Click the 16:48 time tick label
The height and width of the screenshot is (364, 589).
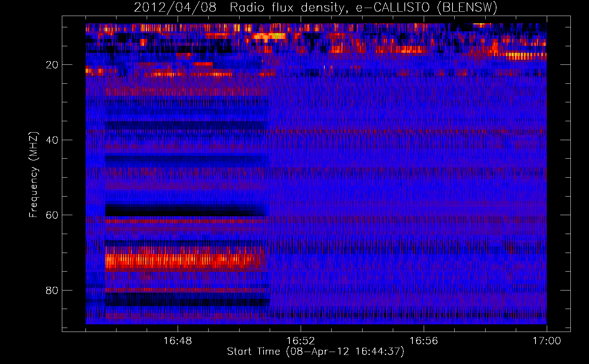point(178,341)
